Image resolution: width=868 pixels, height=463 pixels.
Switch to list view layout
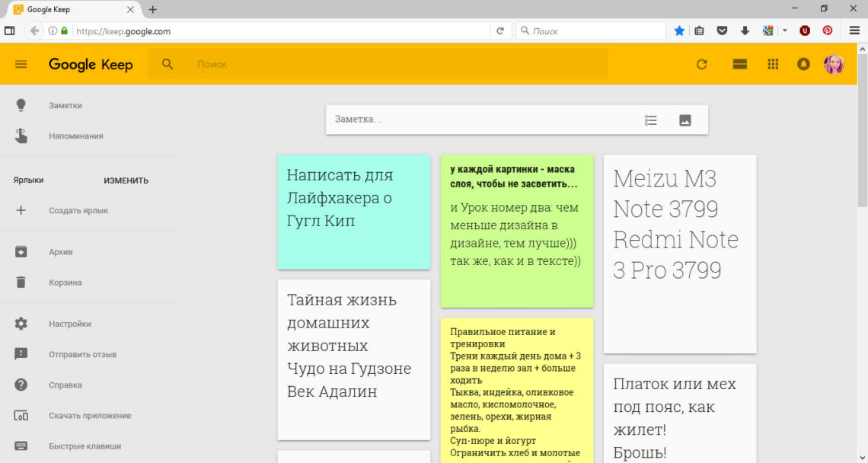(739, 64)
